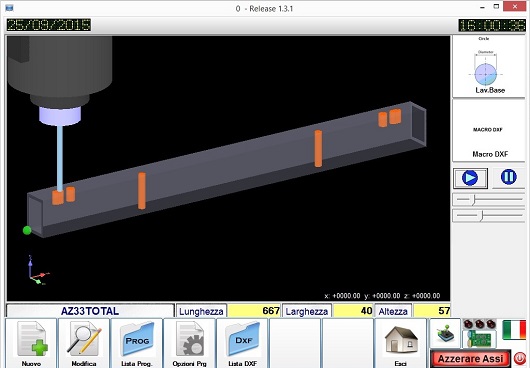Switch language with Italian flag icon

pos(514,330)
